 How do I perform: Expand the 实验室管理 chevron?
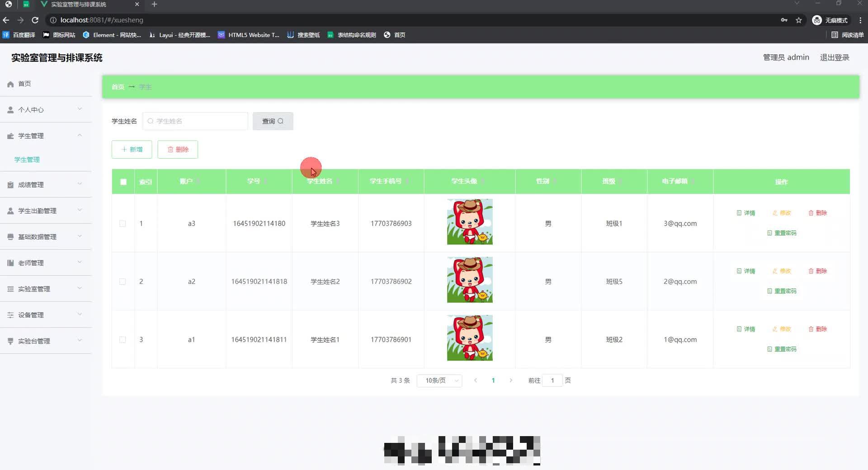click(80, 288)
